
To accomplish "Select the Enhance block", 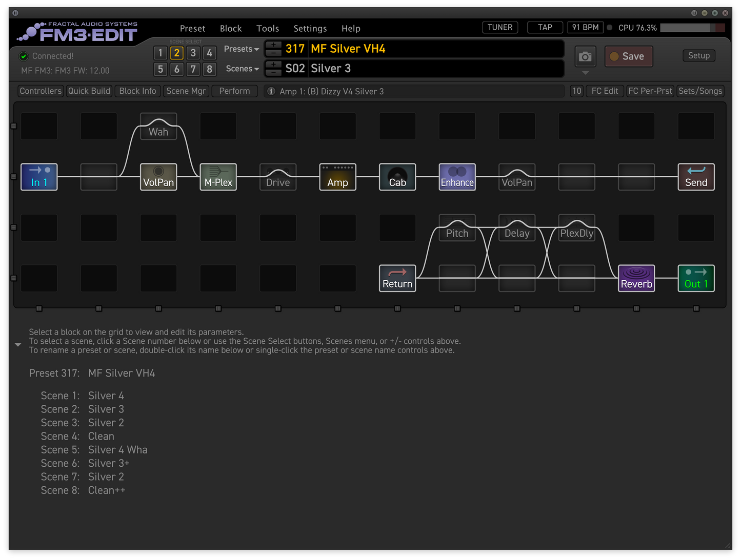I will [x=457, y=177].
